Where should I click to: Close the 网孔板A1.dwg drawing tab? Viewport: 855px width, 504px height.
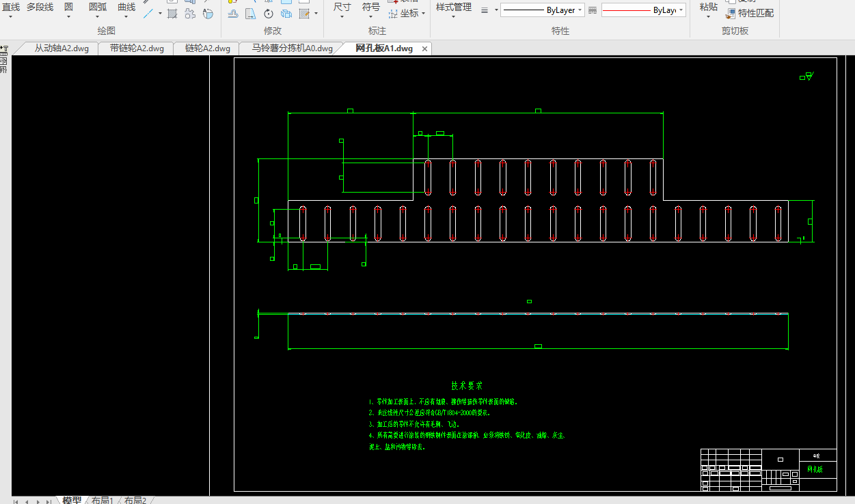point(424,48)
